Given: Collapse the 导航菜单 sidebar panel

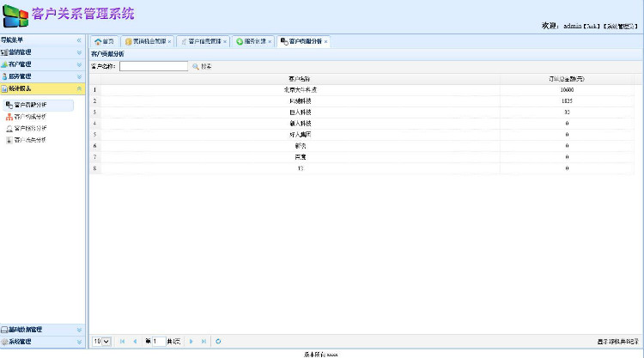Looking at the screenshot, I should click(79, 40).
